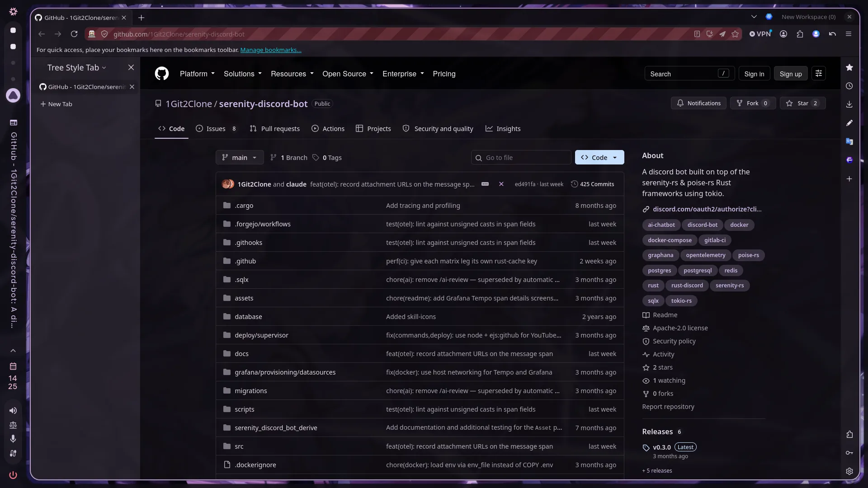868x488 pixels.
Task: Expand the Solutions menu
Action: pyautogui.click(x=243, y=74)
